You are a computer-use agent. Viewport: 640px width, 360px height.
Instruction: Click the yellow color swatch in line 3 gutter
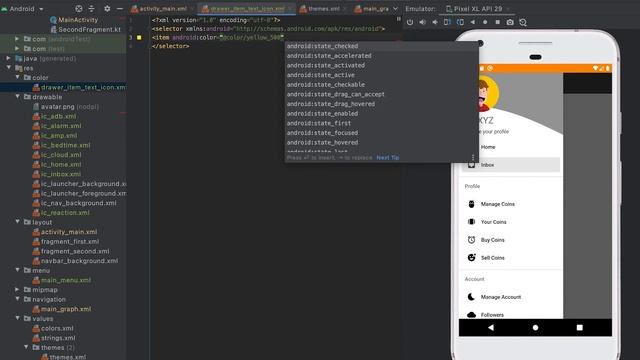(x=139, y=38)
